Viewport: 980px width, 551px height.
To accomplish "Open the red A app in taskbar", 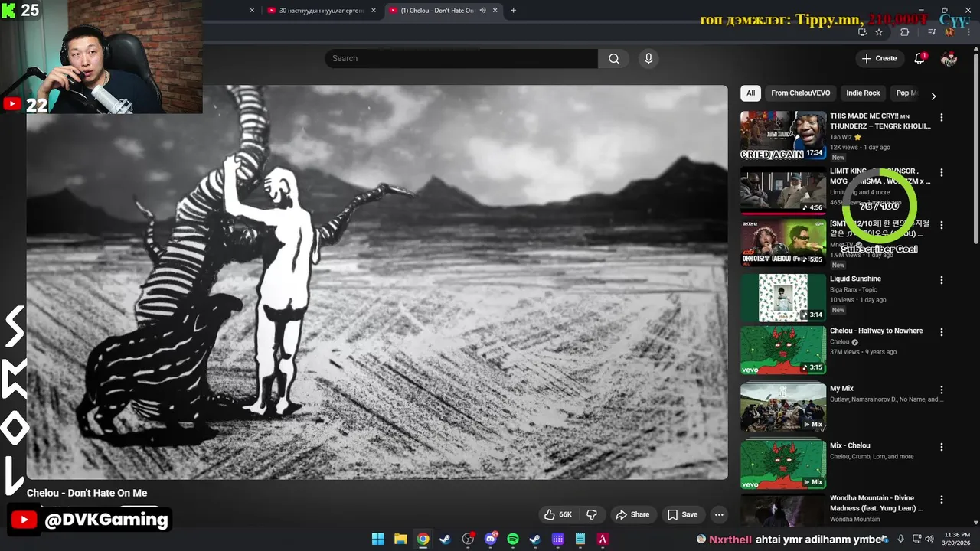I will click(603, 539).
